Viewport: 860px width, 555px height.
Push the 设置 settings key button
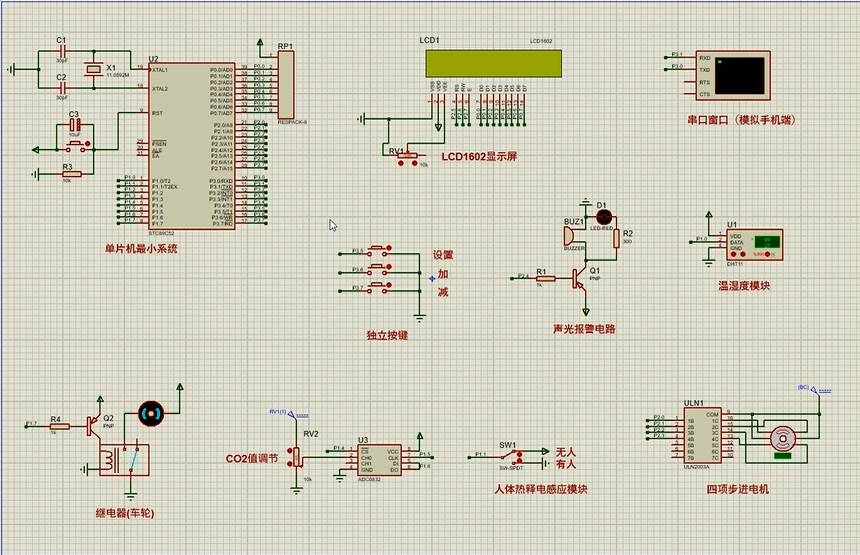pos(378,251)
